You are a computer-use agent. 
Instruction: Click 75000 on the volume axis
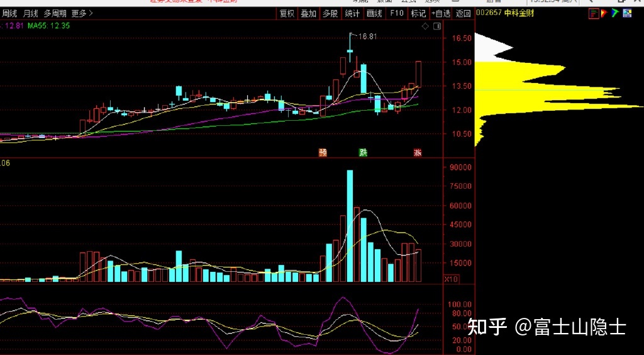460,186
